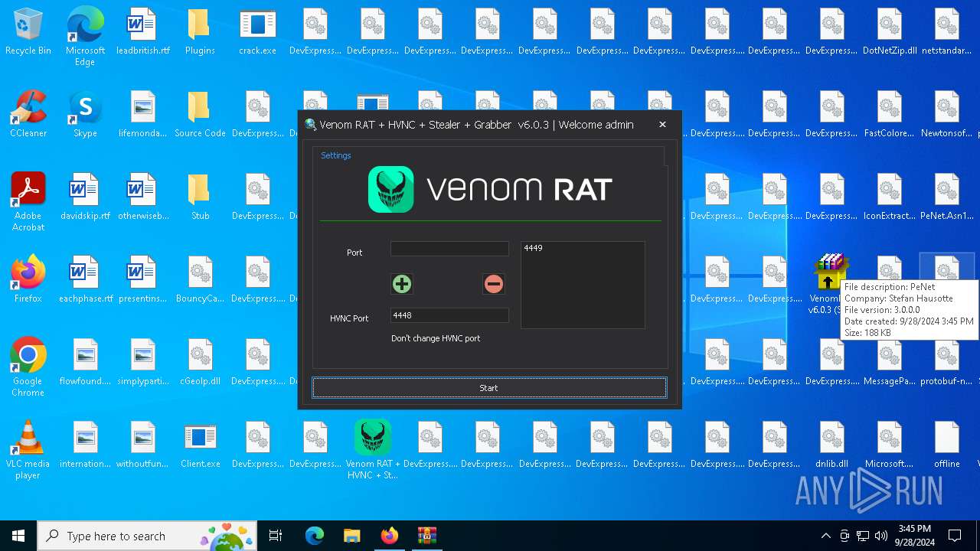Viewport: 980px width, 551px height.
Task: Switch to the Settings tab
Action: pyautogui.click(x=335, y=155)
